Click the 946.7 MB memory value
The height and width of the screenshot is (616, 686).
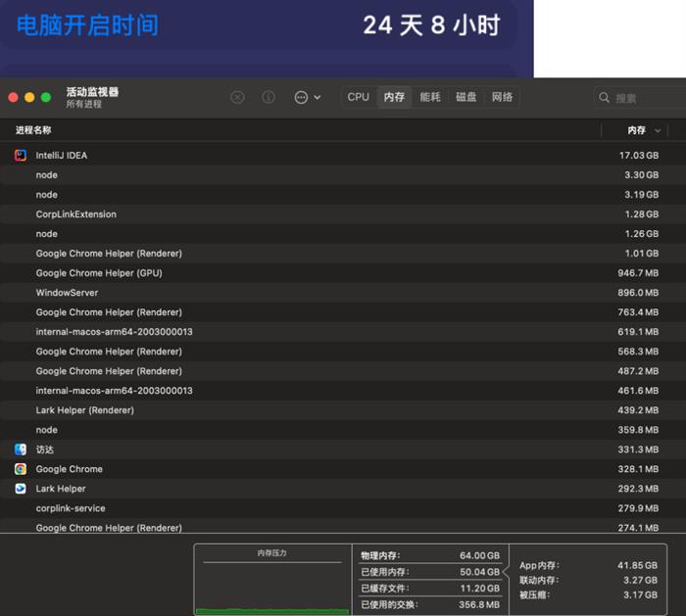pos(638,273)
